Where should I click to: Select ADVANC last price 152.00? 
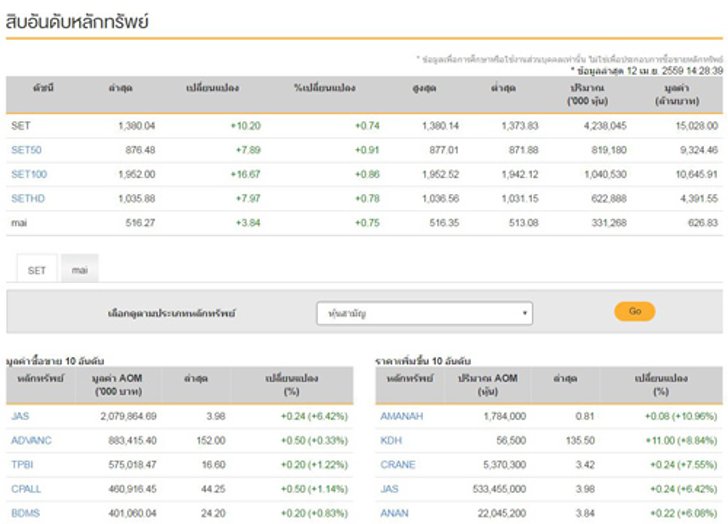click(211, 440)
